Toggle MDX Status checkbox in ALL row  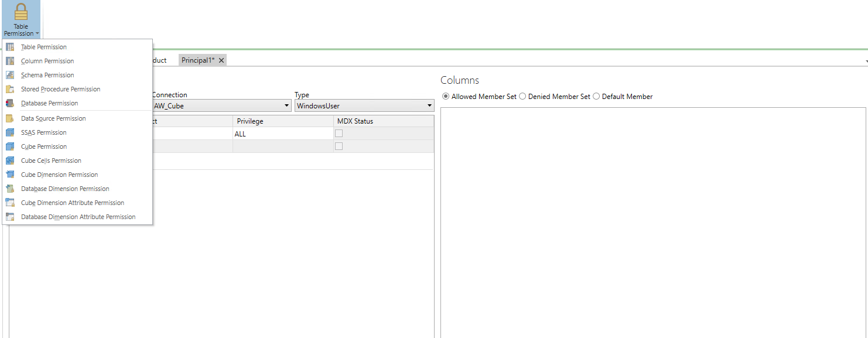tap(339, 134)
